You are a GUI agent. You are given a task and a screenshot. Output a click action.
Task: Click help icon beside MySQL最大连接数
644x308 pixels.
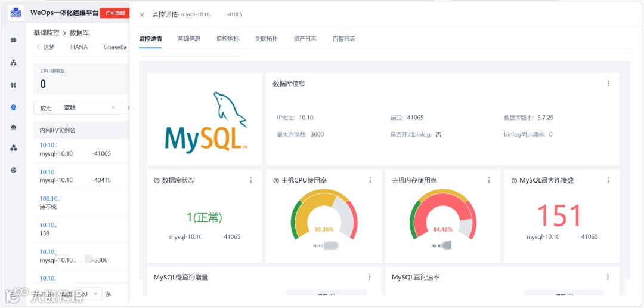(514, 180)
